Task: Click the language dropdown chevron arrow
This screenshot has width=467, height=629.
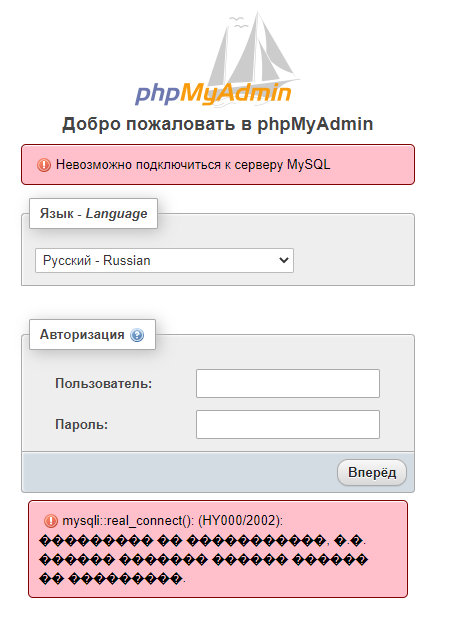Action: click(284, 261)
